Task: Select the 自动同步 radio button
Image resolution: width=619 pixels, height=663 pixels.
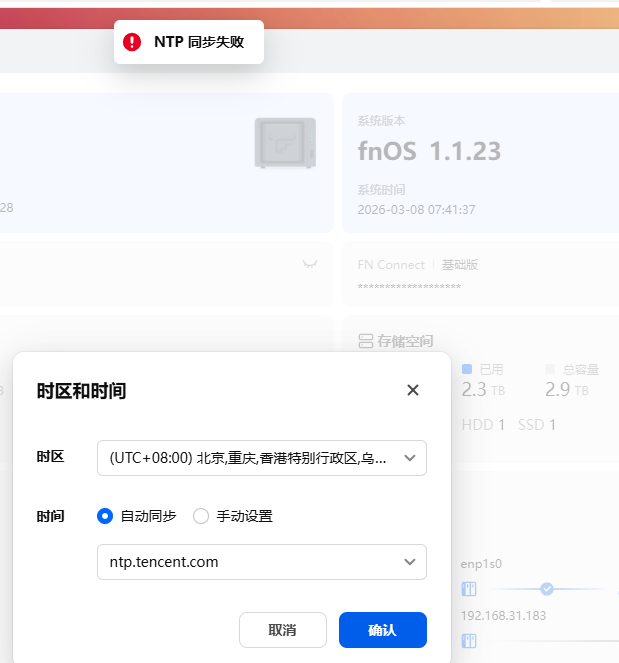Action: point(105,516)
